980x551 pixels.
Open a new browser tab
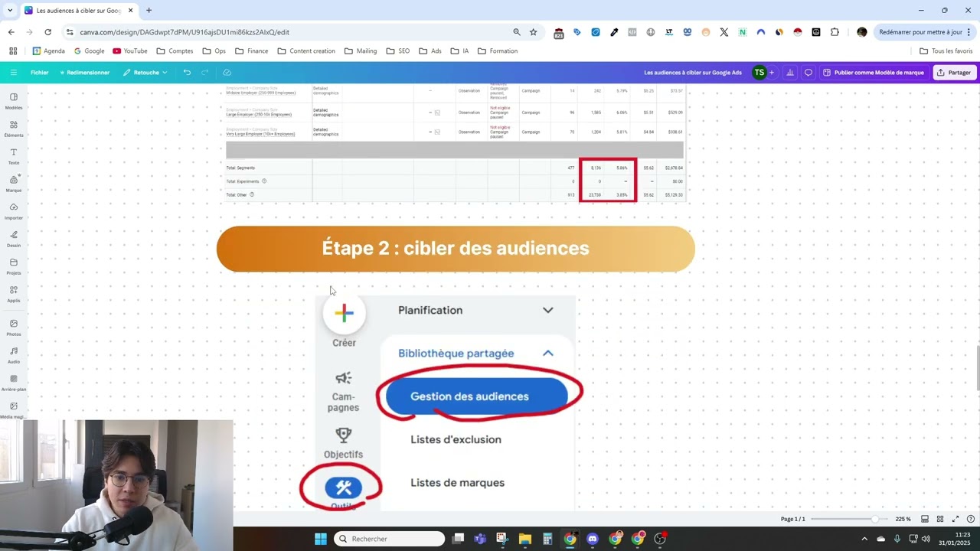coord(149,11)
